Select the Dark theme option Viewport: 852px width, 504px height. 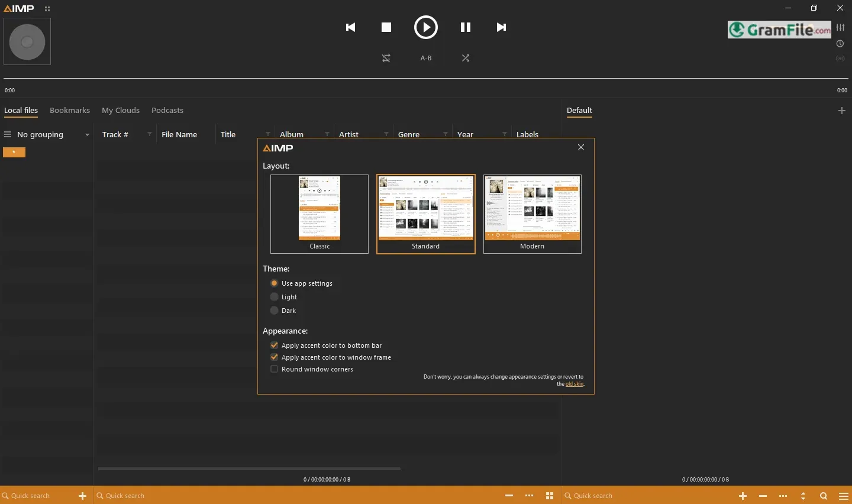pyautogui.click(x=283, y=311)
